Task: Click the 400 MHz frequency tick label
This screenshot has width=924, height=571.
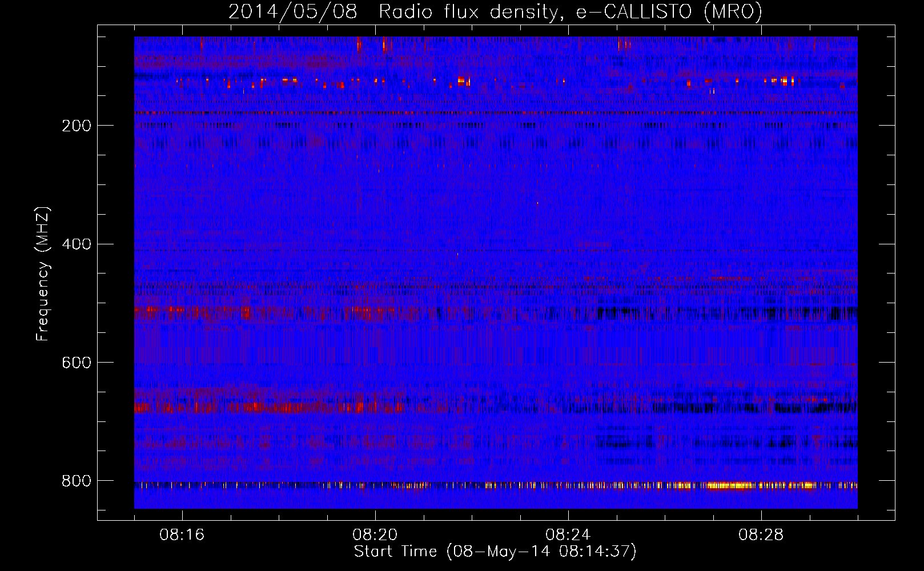Action: pyautogui.click(x=77, y=244)
